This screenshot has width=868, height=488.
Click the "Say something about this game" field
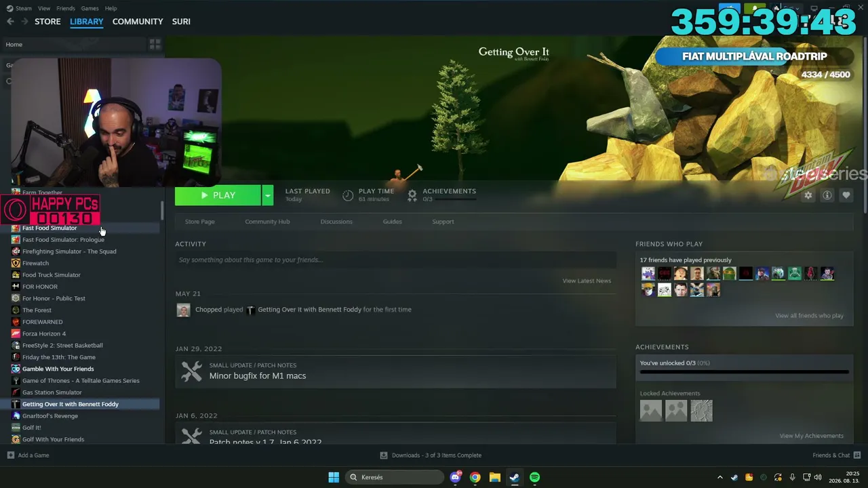396,260
